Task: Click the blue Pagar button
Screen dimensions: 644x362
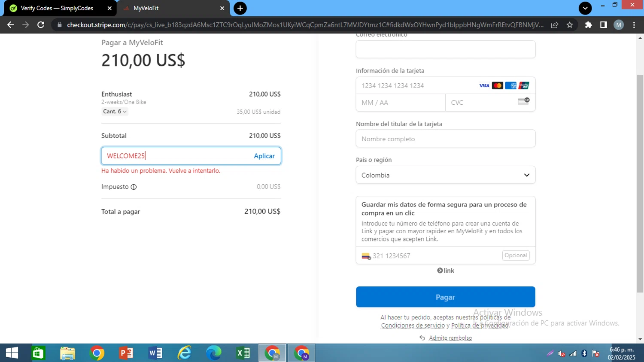Action: coord(445,297)
